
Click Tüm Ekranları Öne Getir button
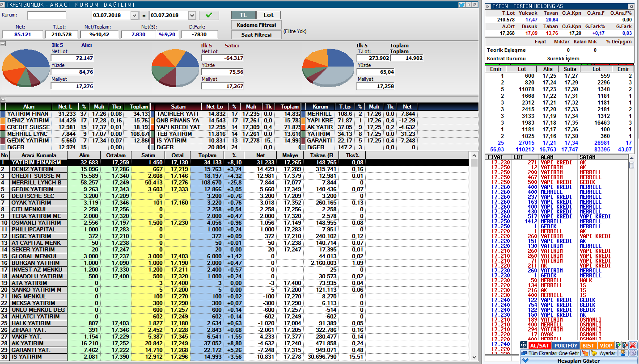point(550,353)
